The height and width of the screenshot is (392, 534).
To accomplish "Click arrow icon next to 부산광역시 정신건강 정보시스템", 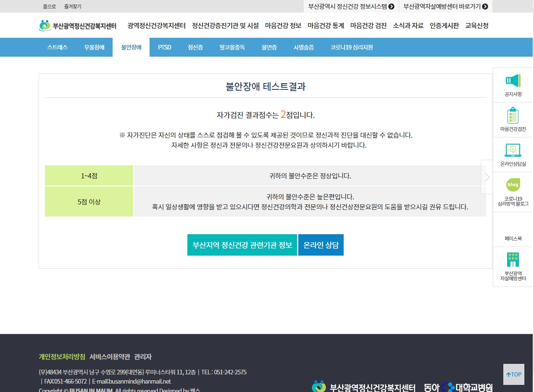I will click(x=391, y=6).
